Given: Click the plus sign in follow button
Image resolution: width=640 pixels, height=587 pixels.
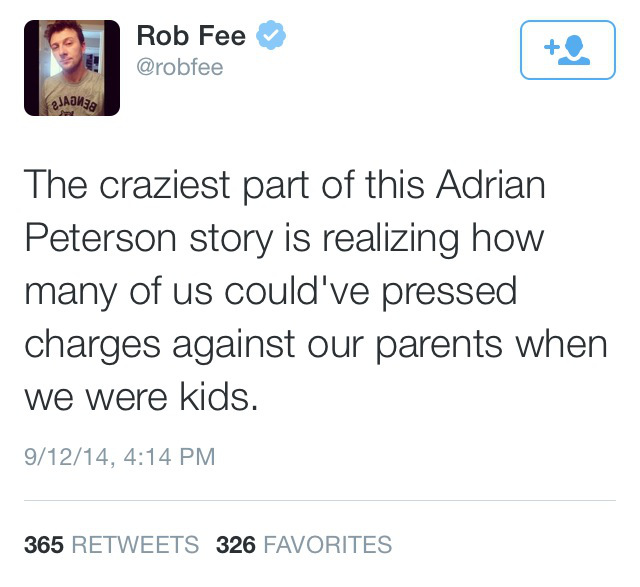Looking at the screenshot, I should pyautogui.click(x=550, y=46).
